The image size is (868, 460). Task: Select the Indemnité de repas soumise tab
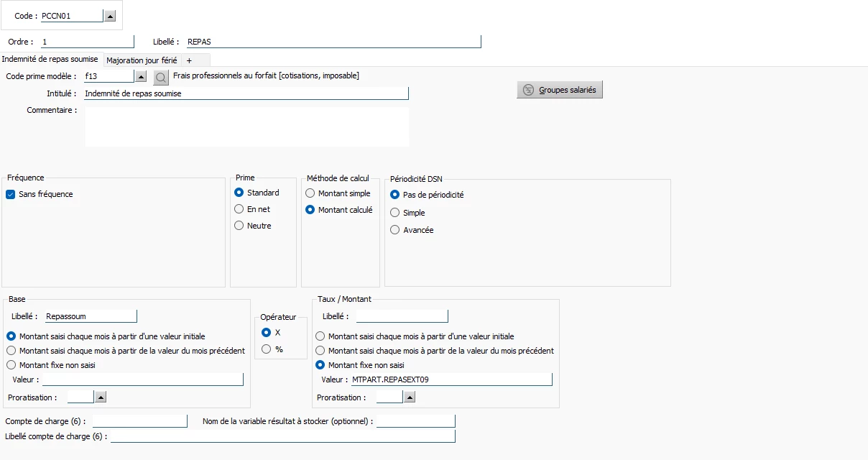tap(50, 60)
